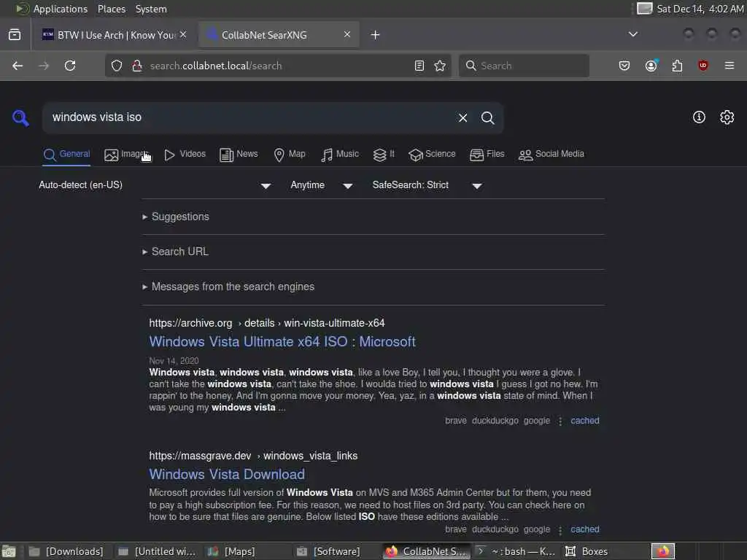747x560 pixels.
Task: Close the BTW I Use Arch tab
Action: point(183,35)
